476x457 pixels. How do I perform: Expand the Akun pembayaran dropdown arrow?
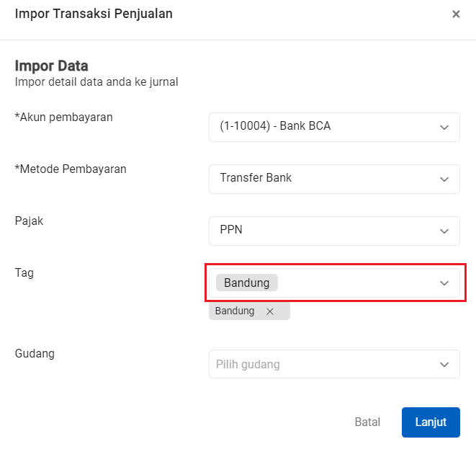pyautogui.click(x=444, y=127)
